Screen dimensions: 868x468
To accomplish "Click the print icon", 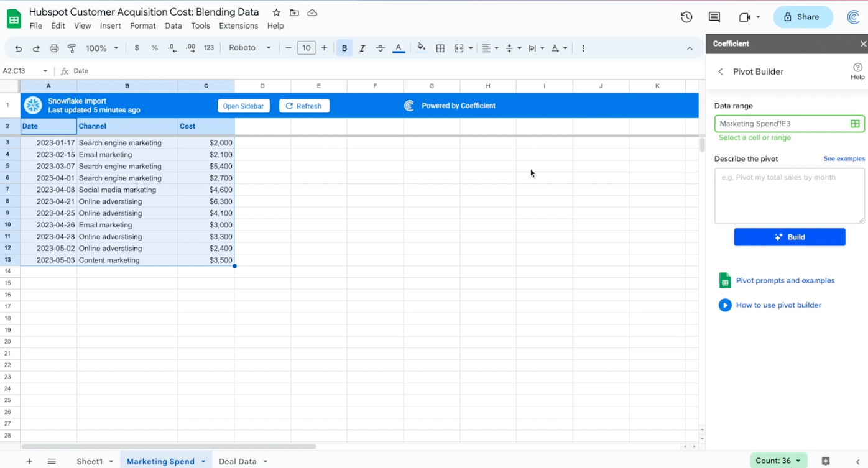I will [54, 48].
